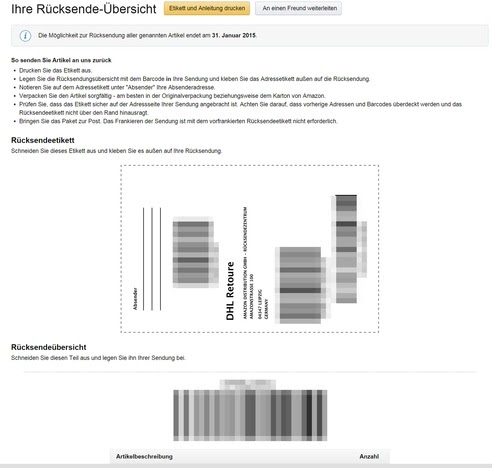Click bullet starting 'Bringen Sie das Paket zur Post'
This screenshot has width=492, height=468.
178,121
